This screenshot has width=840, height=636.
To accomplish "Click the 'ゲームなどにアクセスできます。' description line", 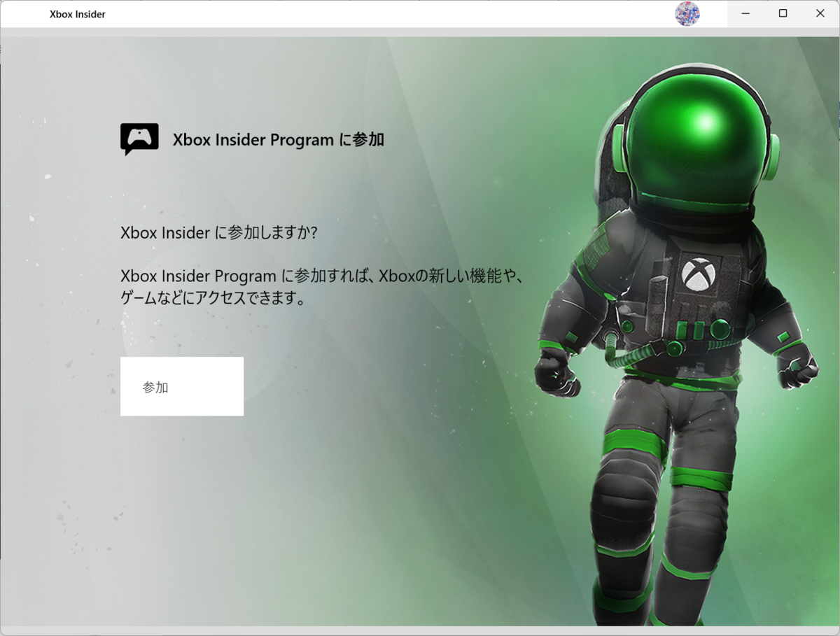I will coord(213,298).
